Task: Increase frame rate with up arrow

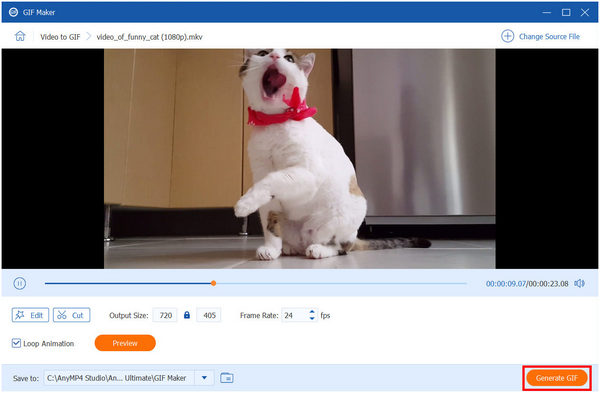Action: point(312,312)
